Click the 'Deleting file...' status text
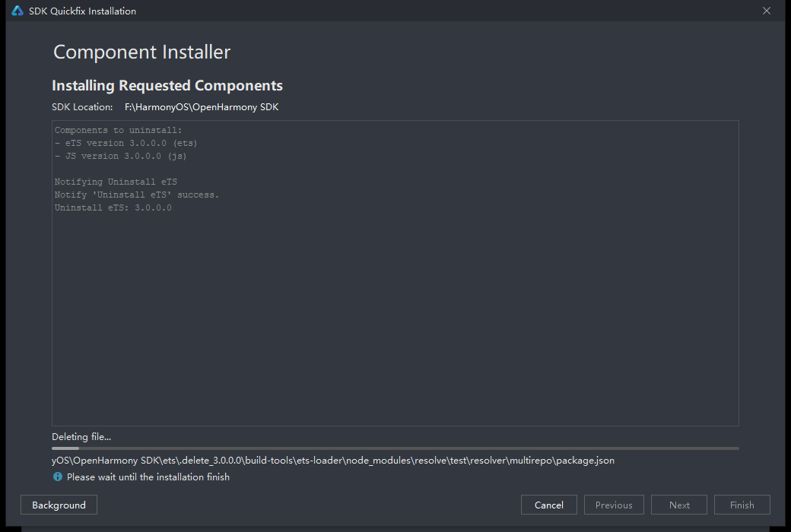This screenshot has height=532, width=791. tap(81, 437)
